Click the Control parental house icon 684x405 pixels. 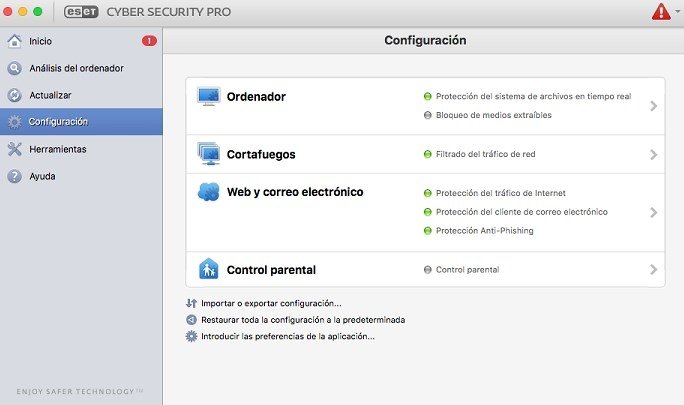209,269
